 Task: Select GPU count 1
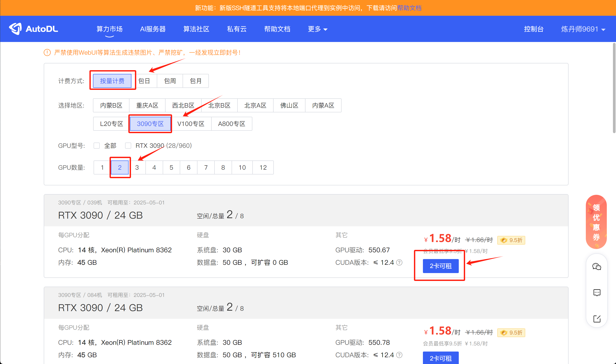(x=102, y=167)
